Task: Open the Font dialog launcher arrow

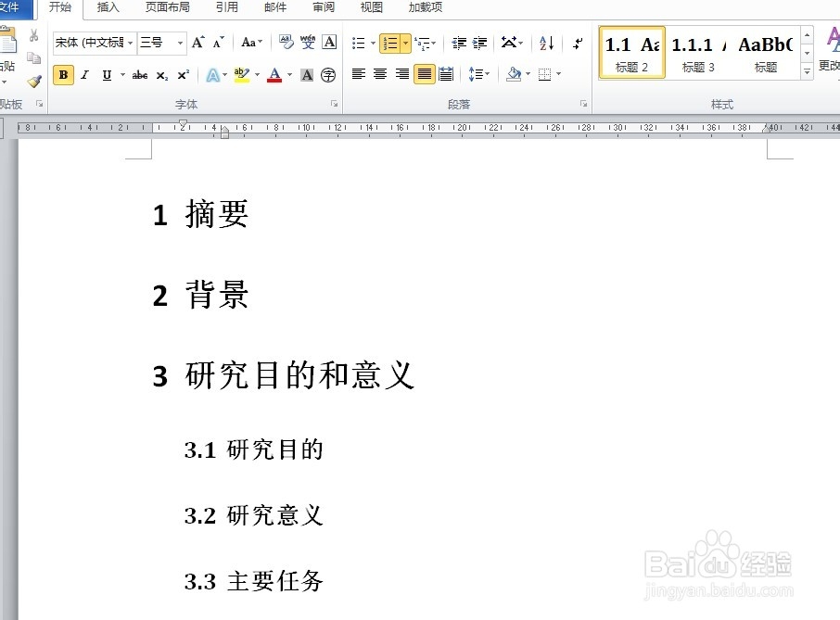Action: (334, 104)
